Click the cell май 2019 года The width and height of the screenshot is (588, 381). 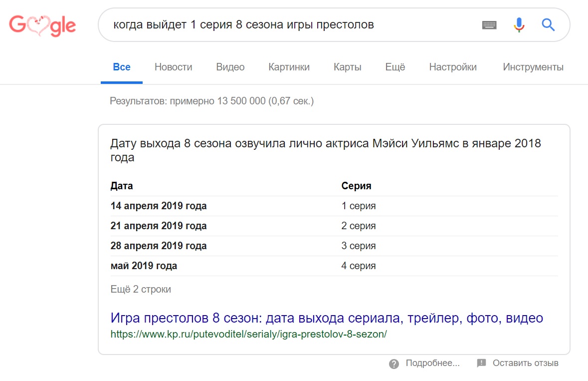tap(144, 266)
